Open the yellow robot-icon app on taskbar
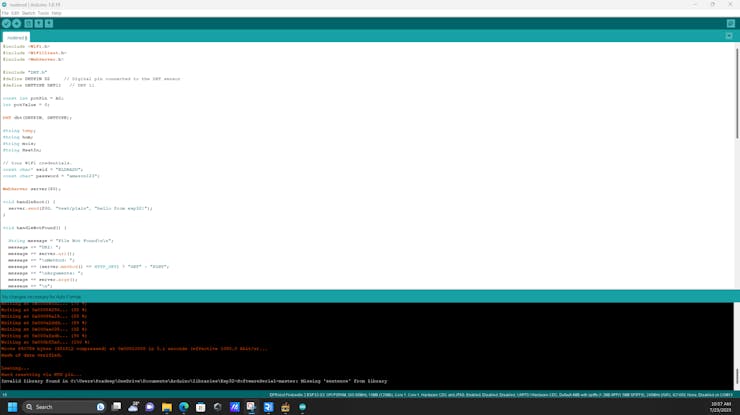Viewport: 740px width, 415px height. [285, 407]
